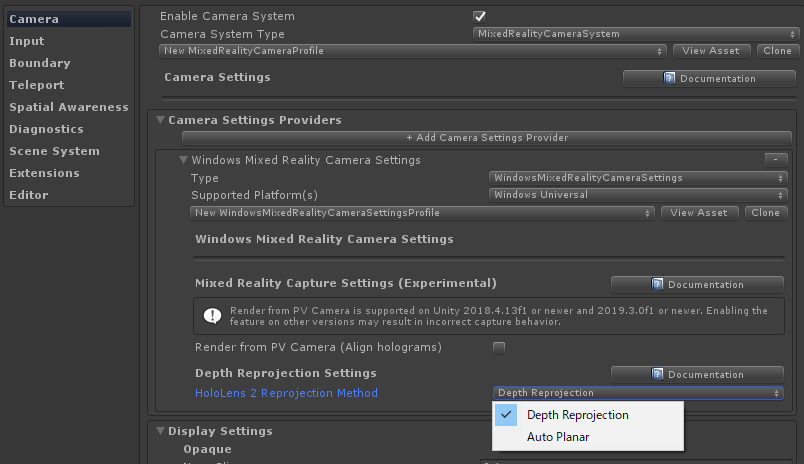Go to Spatial Awareness tab
This screenshot has width=804, height=464.
(69, 107)
